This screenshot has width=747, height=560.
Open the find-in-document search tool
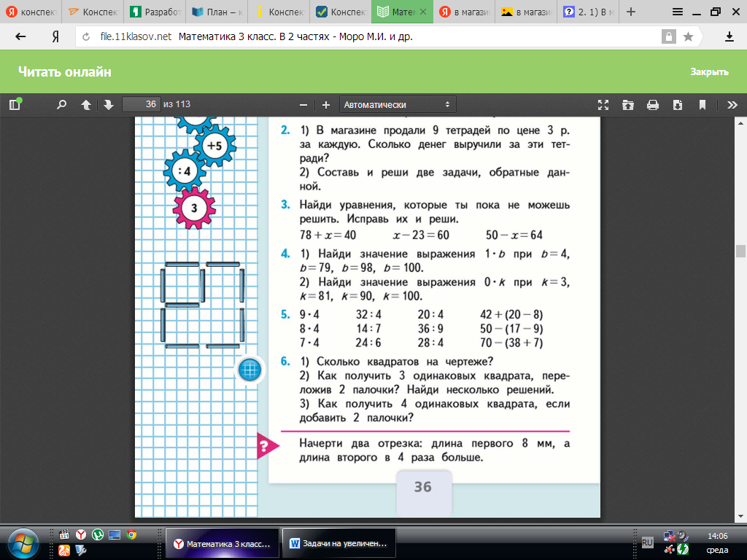62,104
